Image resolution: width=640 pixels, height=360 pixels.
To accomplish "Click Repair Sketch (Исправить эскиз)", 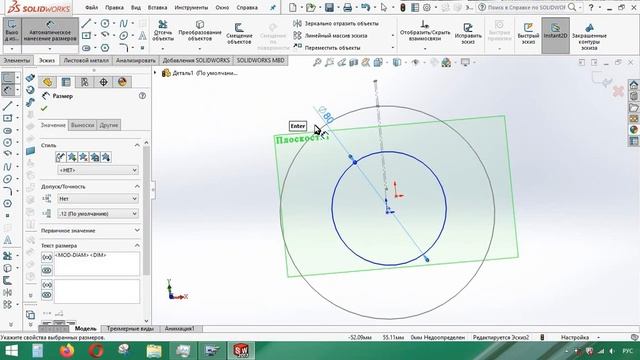I will pos(468,33).
